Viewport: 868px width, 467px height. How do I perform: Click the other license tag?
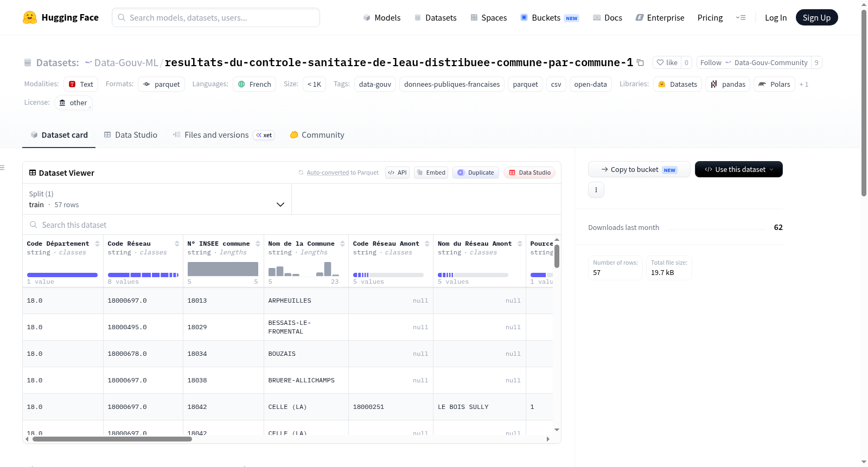(73, 103)
